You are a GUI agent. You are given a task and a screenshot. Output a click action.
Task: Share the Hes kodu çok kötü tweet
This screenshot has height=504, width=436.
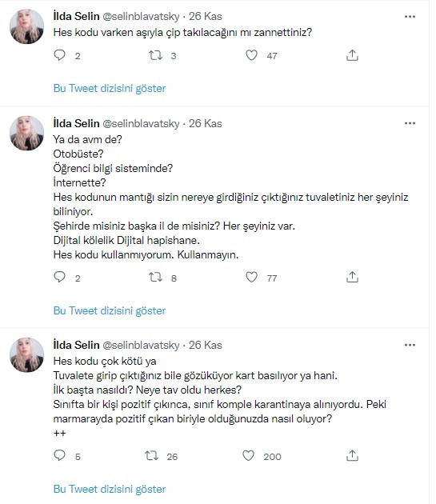point(353,455)
